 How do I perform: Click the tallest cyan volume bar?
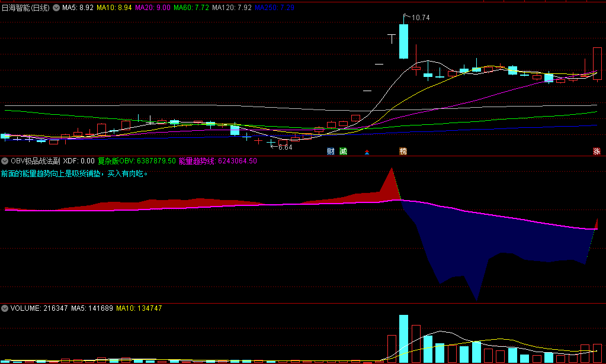pos(403,339)
